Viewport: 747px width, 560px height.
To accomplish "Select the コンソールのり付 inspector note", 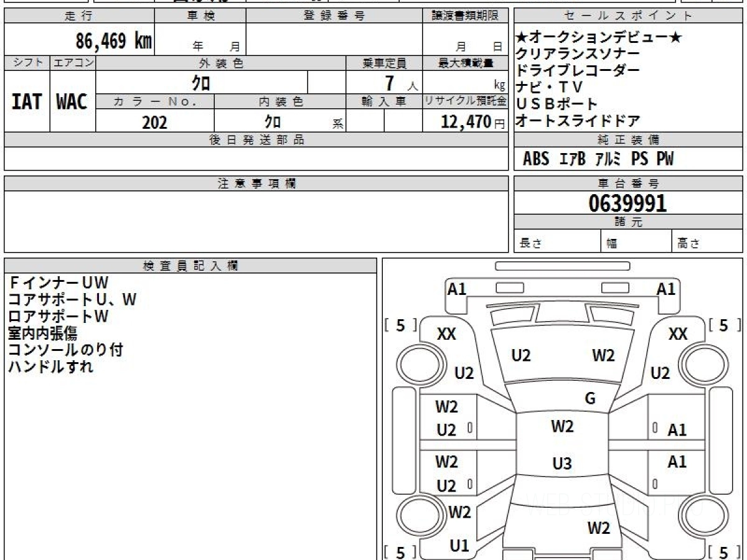I will point(65,350).
